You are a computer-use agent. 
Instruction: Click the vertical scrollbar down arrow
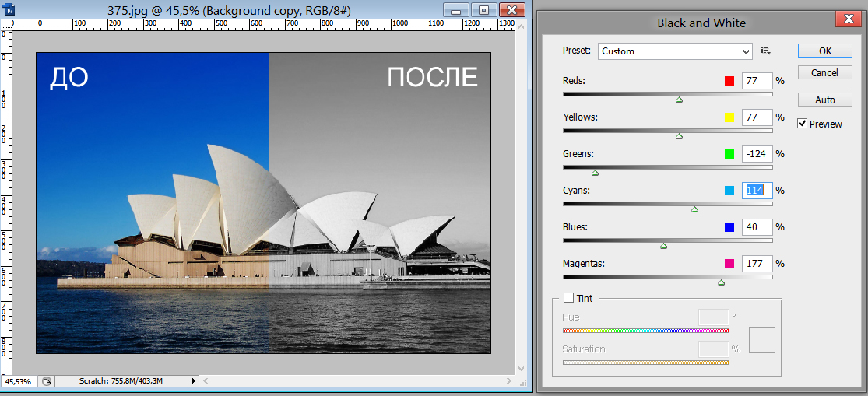pyautogui.click(x=520, y=368)
